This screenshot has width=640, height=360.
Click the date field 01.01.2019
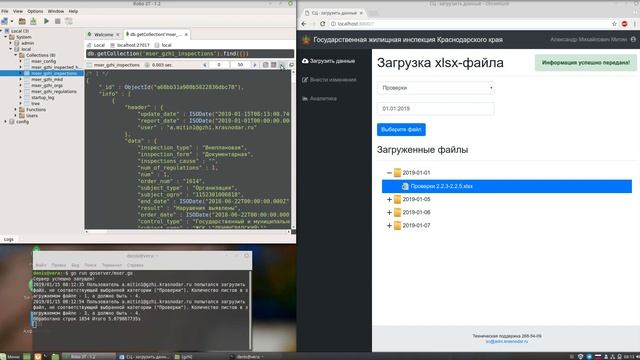(x=436, y=109)
